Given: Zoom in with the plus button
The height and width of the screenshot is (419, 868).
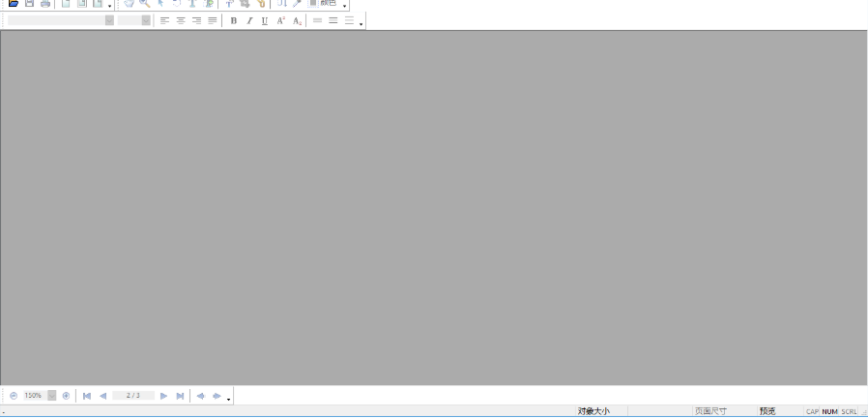Looking at the screenshot, I should coord(66,395).
